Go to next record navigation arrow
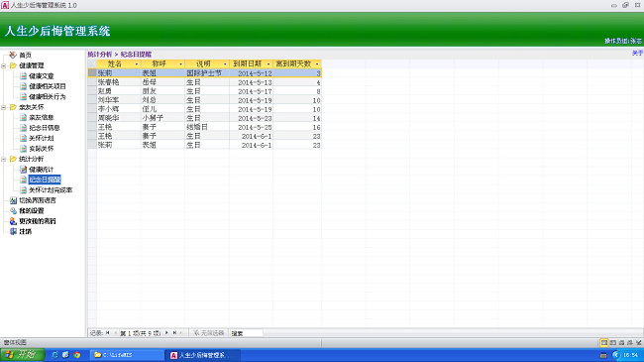The width and height of the screenshot is (644, 362). pos(166,333)
